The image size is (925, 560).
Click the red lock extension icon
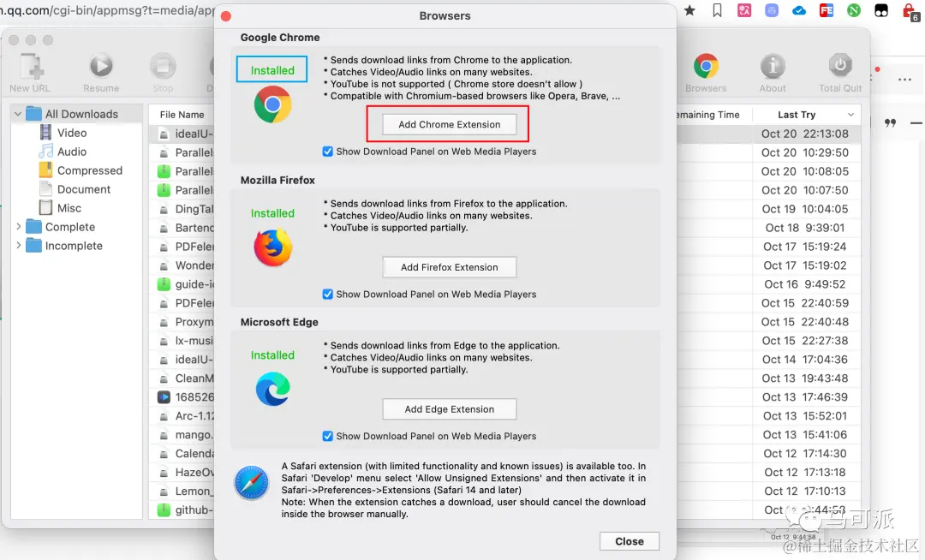(909, 10)
